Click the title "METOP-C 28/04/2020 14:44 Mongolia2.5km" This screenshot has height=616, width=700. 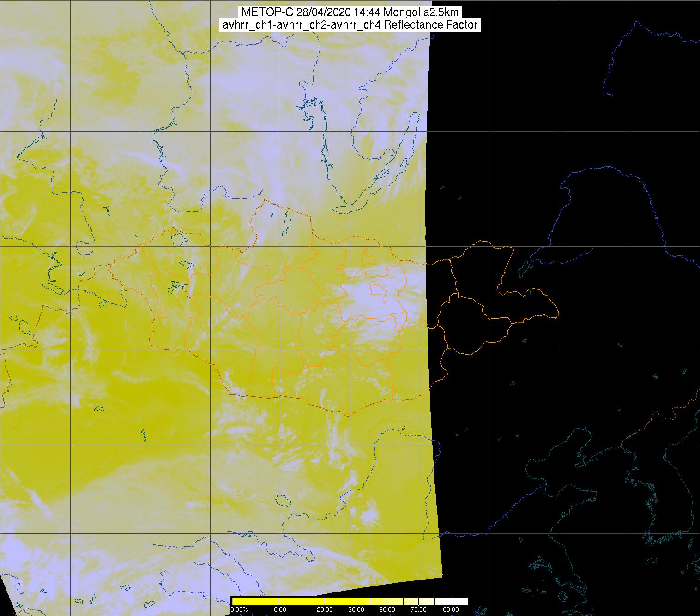coord(350,12)
